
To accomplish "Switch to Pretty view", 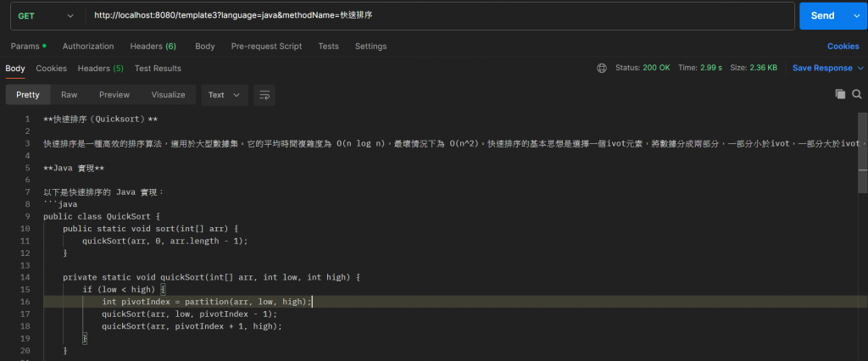I will (28, 95).
